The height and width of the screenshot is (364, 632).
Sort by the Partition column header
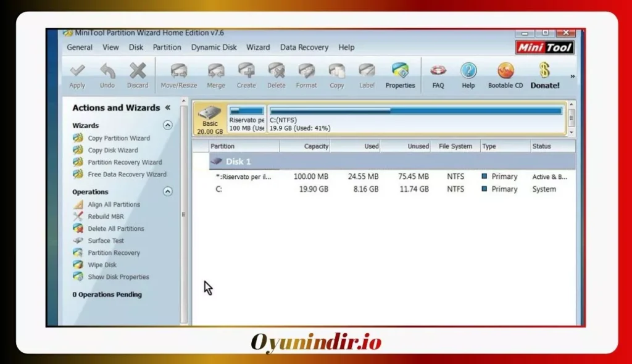coord(244,146)
